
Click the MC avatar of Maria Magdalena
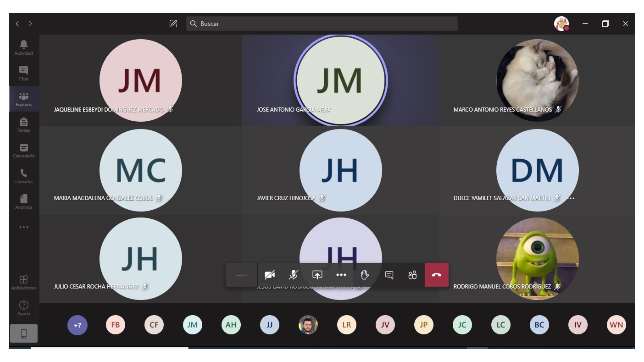(x=141, y=170)
